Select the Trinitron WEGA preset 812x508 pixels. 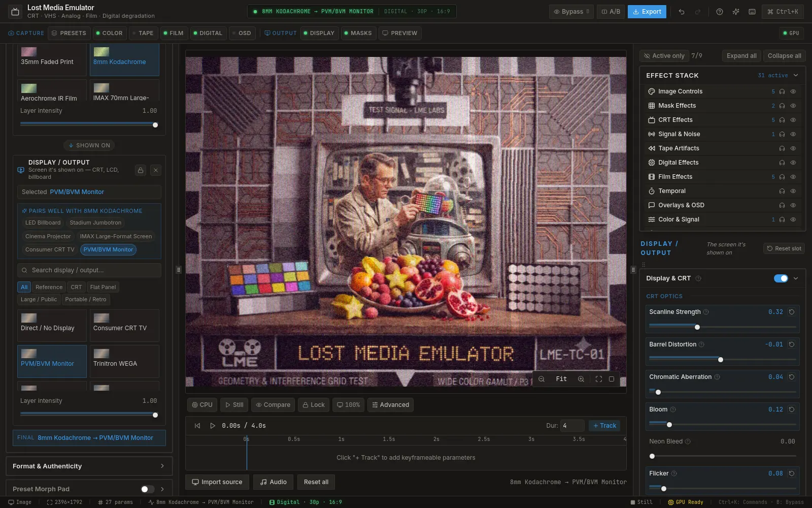pos(124,361)
